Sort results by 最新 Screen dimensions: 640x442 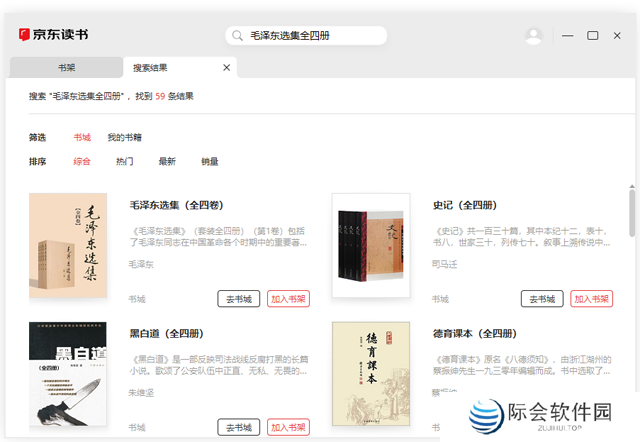tap(167, 161)
